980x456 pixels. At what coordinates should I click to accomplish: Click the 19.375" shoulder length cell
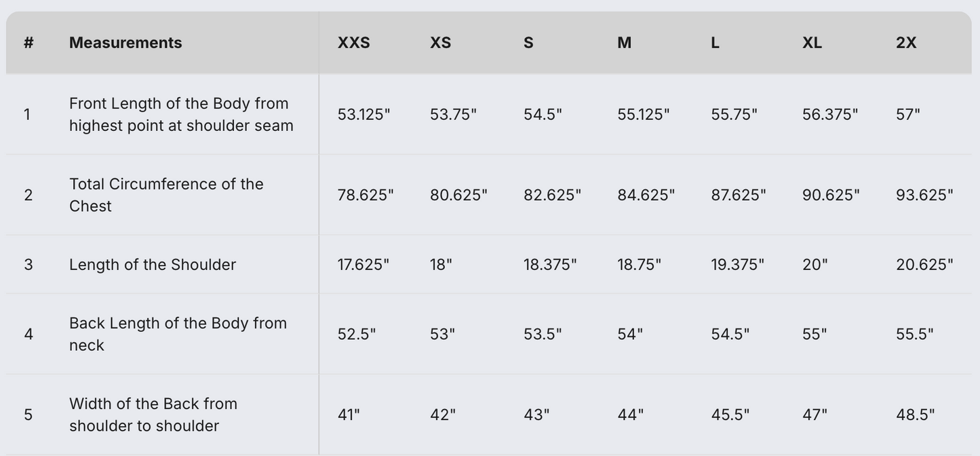pos(737,265)
